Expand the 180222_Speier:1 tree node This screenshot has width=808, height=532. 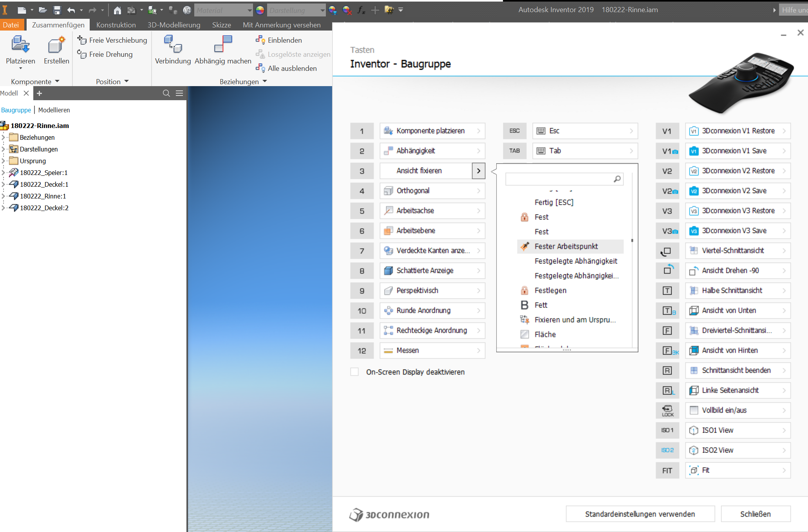pos(4,173)
